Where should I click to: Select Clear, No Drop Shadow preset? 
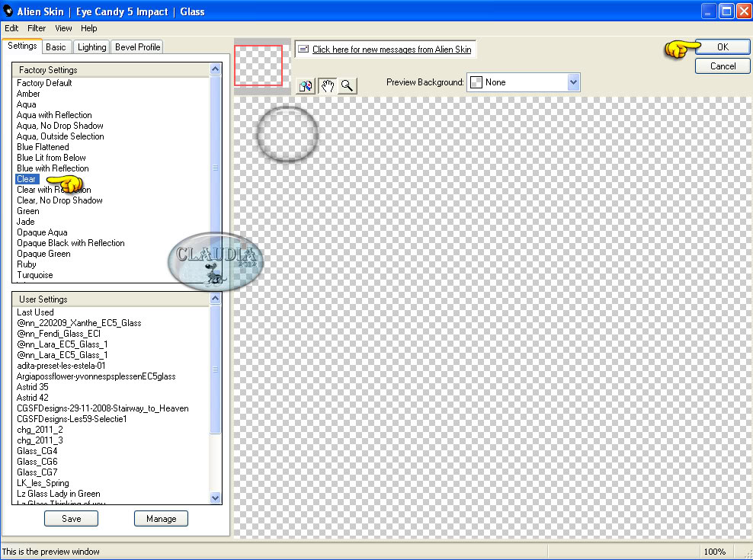click(59, 200)
